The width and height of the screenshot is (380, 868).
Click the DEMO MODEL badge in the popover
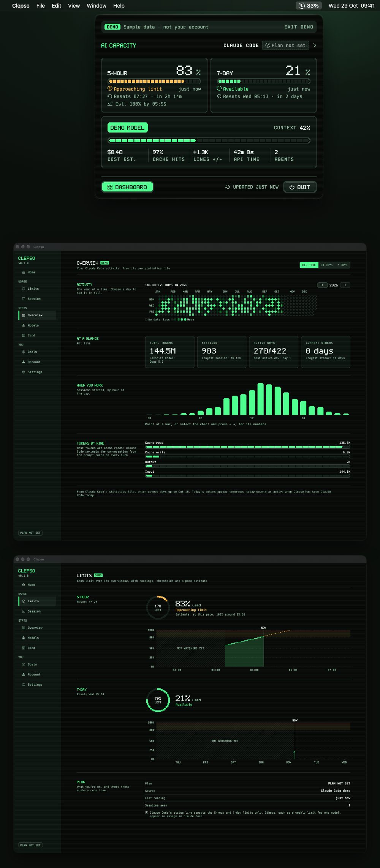128,128
